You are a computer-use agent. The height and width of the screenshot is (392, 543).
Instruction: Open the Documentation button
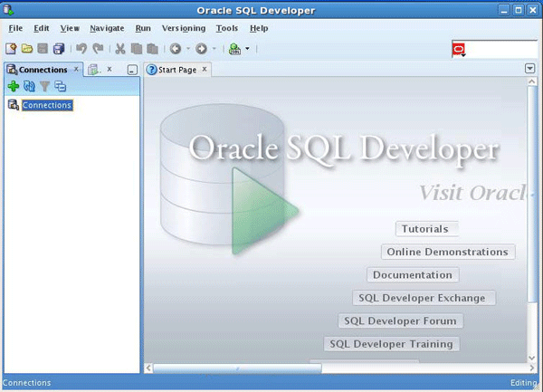click(413, 275)
